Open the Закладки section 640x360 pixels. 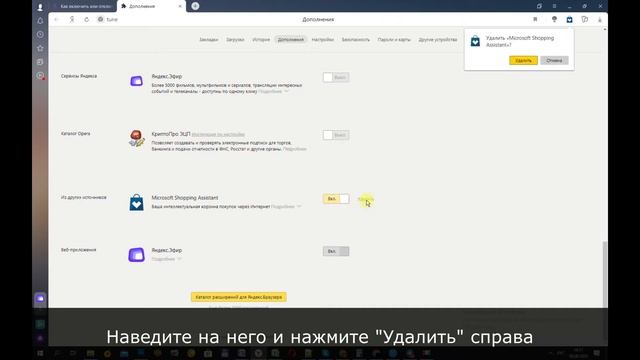point(209,40)
